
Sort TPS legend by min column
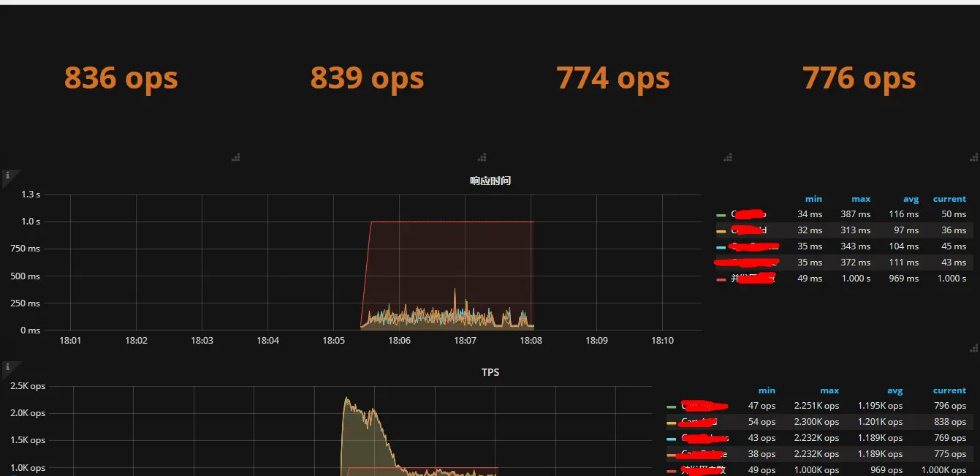[767, 390]
